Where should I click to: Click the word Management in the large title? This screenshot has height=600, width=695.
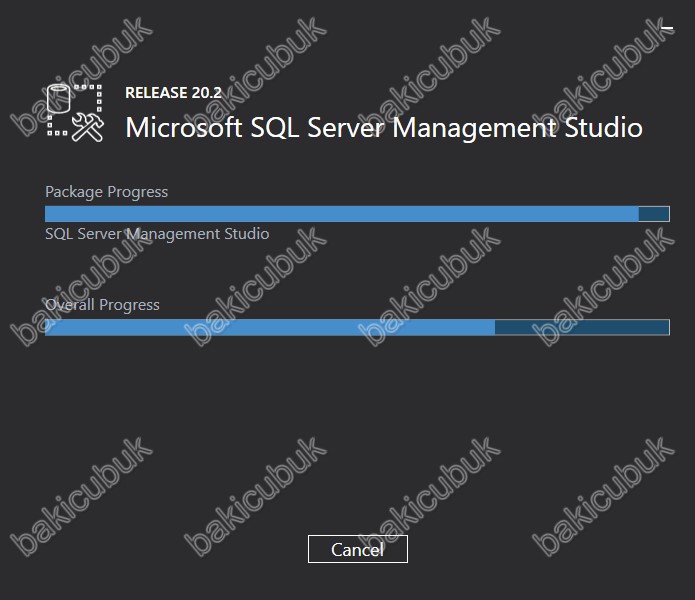[474, 129]
